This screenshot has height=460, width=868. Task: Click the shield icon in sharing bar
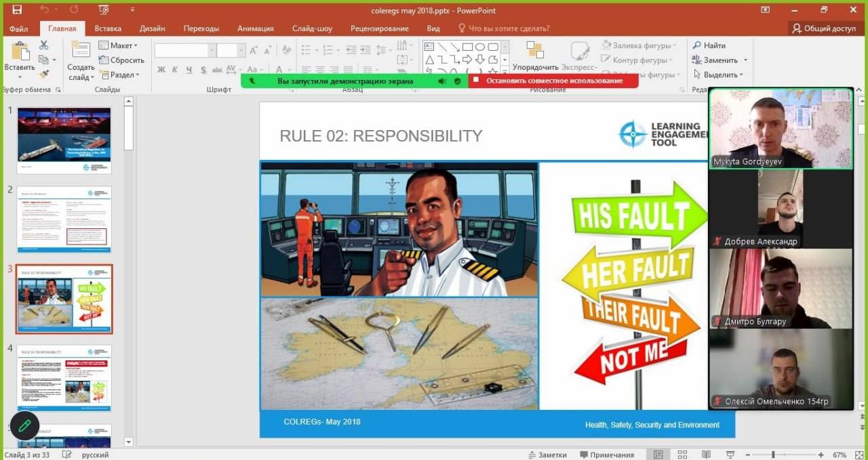[x=458, y=81]
